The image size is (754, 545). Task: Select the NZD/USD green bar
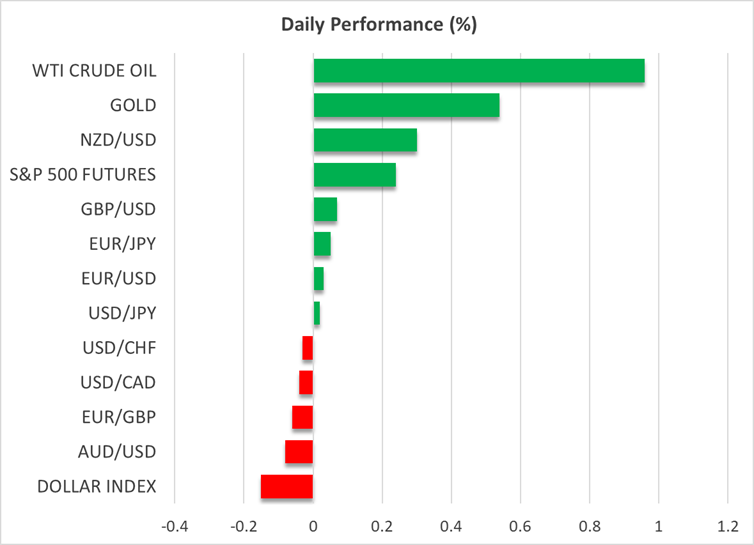[x=365, y=140]
